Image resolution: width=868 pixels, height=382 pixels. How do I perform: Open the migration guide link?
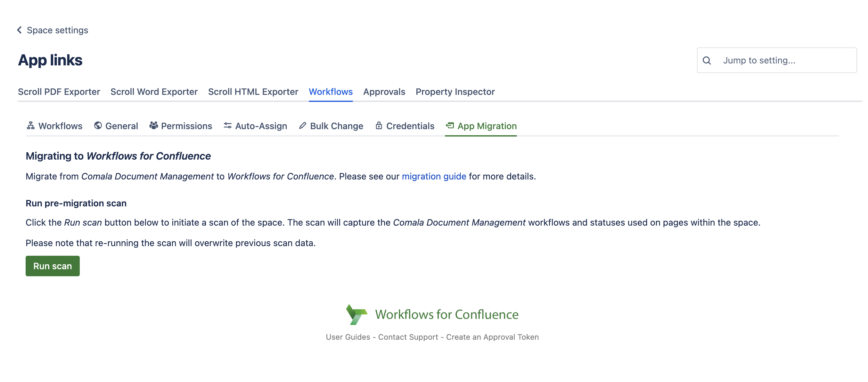[x=434, y=176]
